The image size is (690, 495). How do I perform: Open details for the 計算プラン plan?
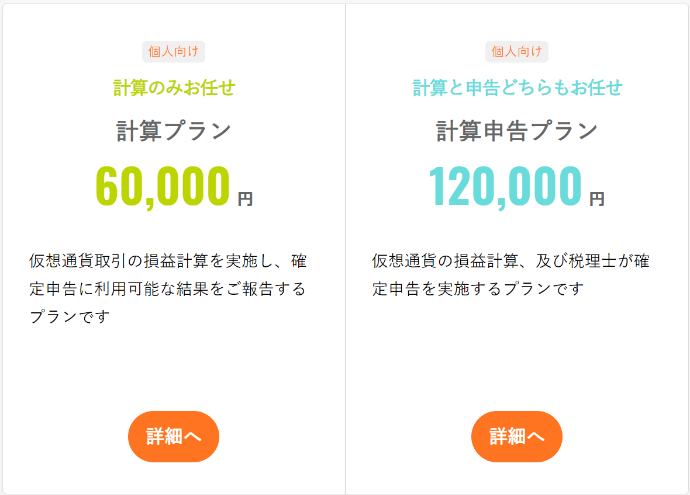(173, 436)
